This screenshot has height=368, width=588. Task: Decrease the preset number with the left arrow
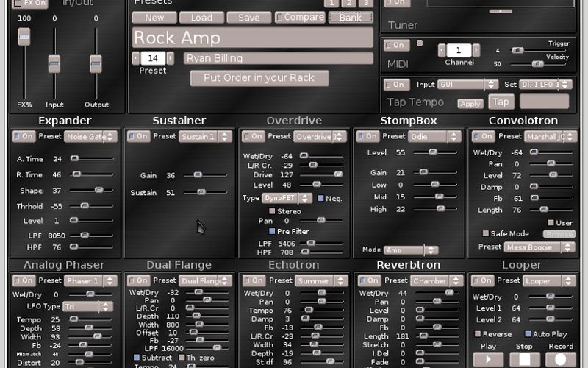point(136,58)
